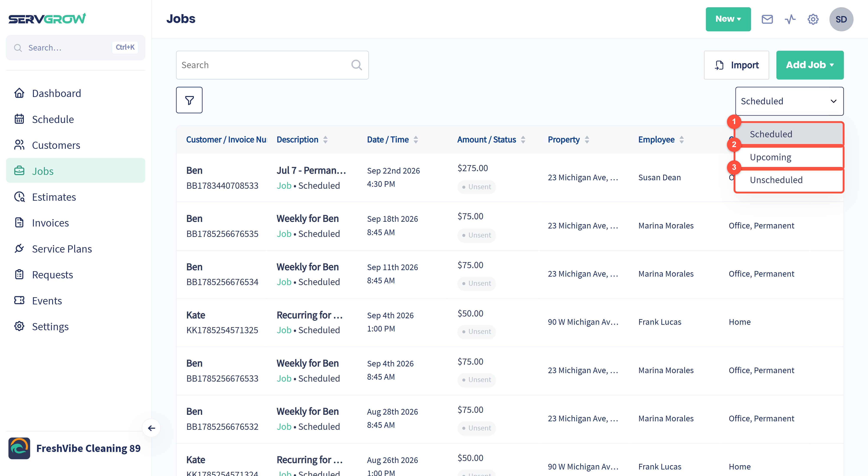Open the gear settings icon in header
This screenshot has height=476, width=868.
coord(813,19)
